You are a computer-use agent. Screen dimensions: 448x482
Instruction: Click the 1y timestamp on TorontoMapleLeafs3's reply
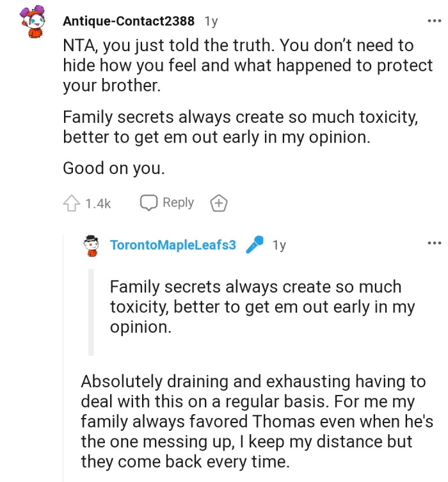(x=278, y=245)
